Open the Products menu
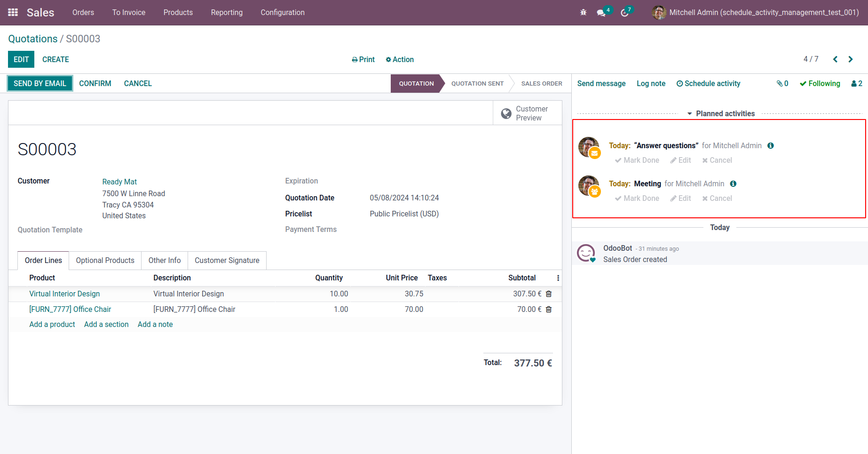 click(178, 13)
